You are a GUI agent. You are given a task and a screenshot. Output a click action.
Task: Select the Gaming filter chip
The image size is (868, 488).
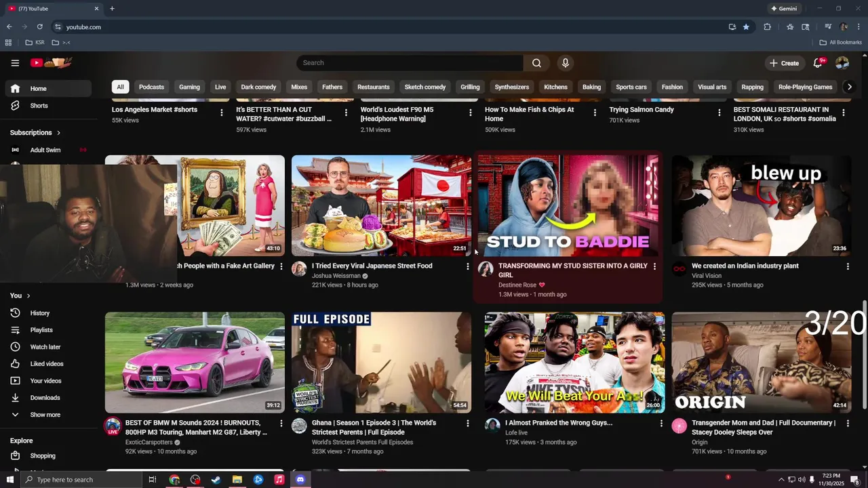[189, 87]
